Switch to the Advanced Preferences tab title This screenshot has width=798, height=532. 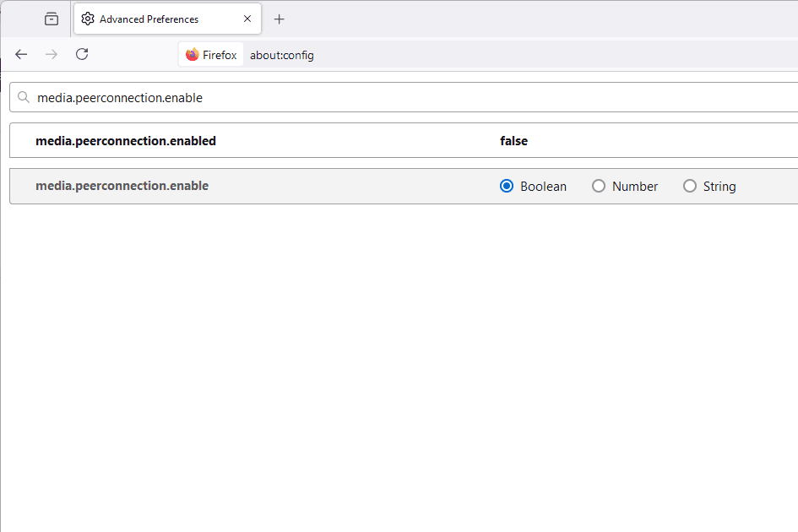coord(149,19)
